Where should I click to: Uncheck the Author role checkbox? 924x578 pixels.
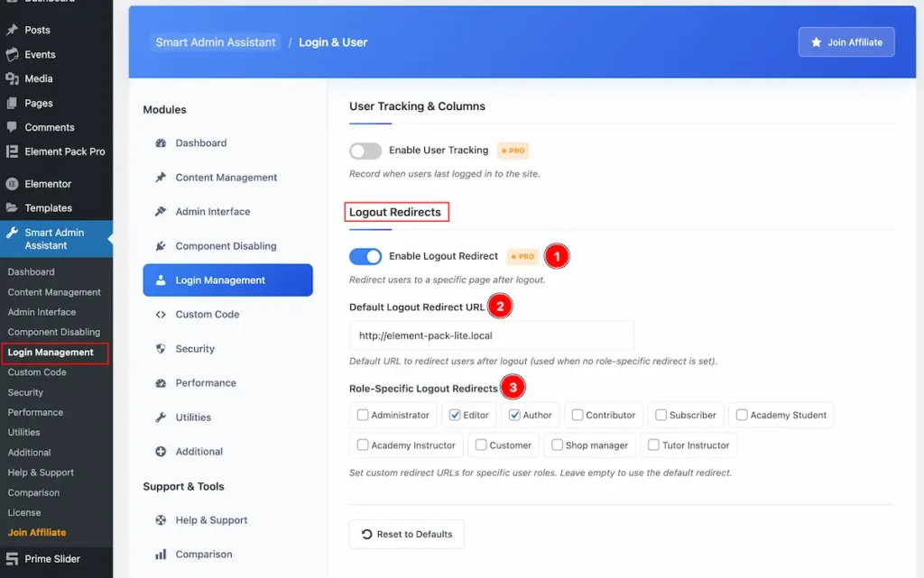point(514,415)
